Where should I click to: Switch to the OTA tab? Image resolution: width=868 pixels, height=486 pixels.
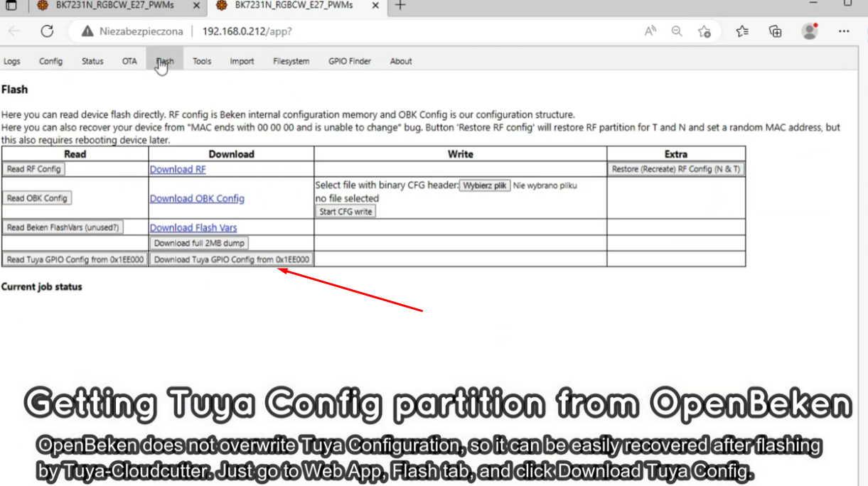(x=129, y=61)
